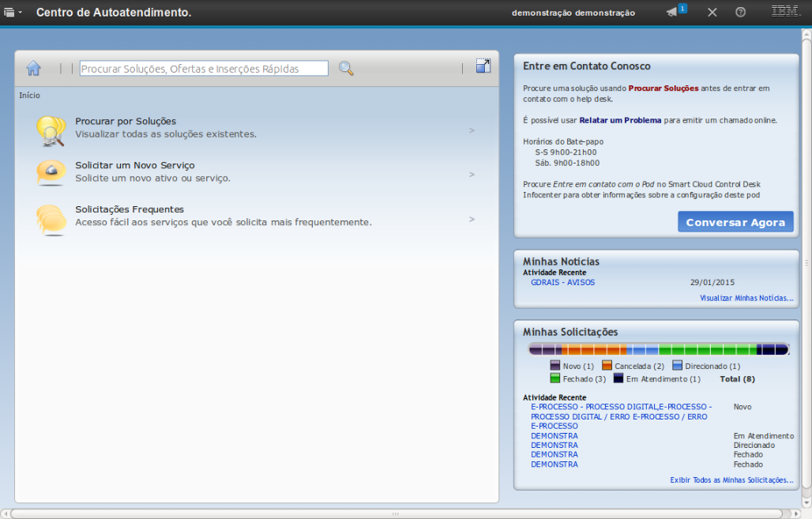Viewport: 812px width, 519px height.
Task: Click the Home house icon
Action: (x=33, y=69)
